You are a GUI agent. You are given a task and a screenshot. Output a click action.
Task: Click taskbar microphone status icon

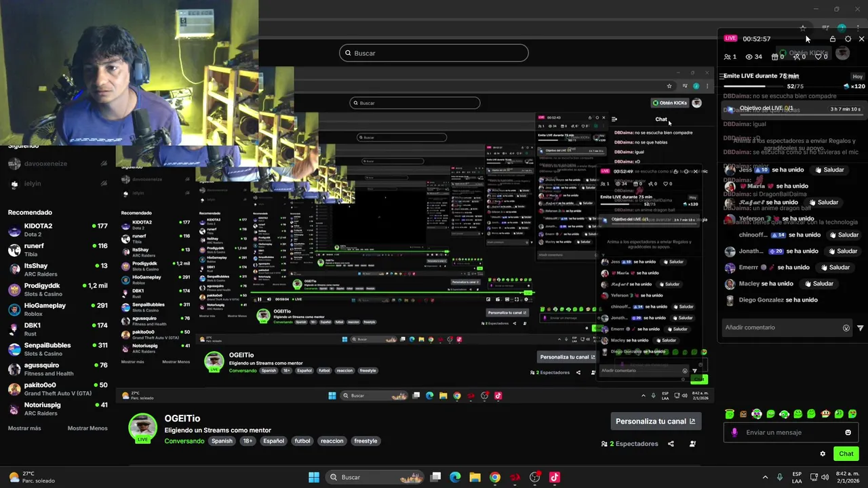(780, 477)
